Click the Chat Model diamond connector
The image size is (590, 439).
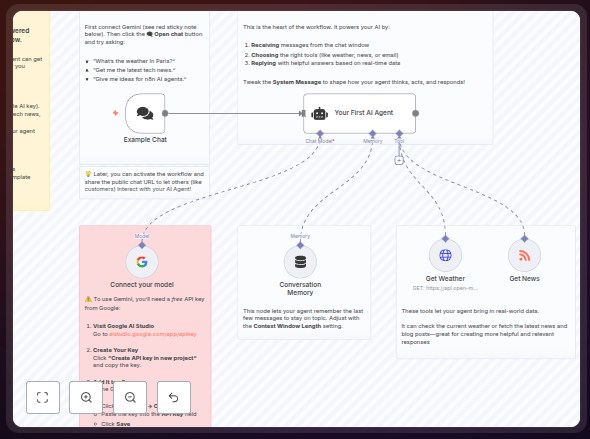pos(320,133)
